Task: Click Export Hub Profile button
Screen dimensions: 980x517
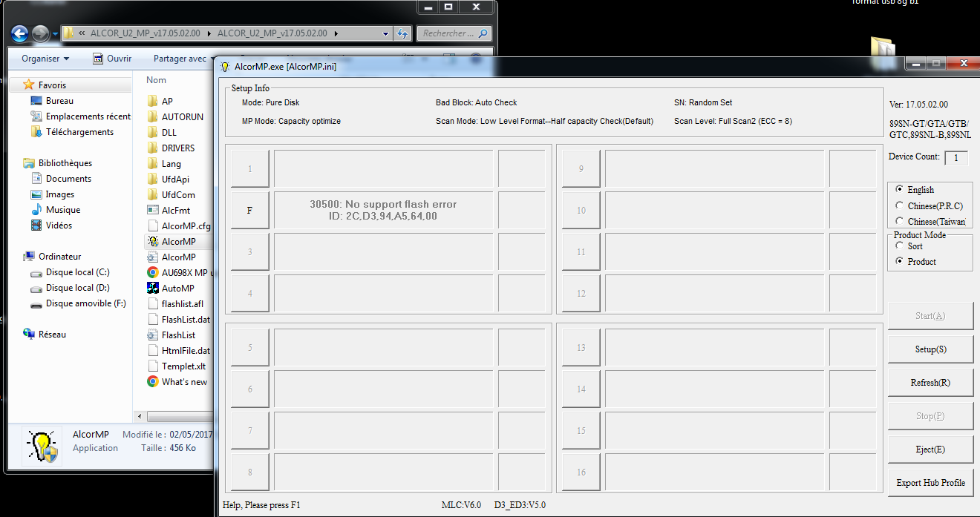Action: coord(930,483)
